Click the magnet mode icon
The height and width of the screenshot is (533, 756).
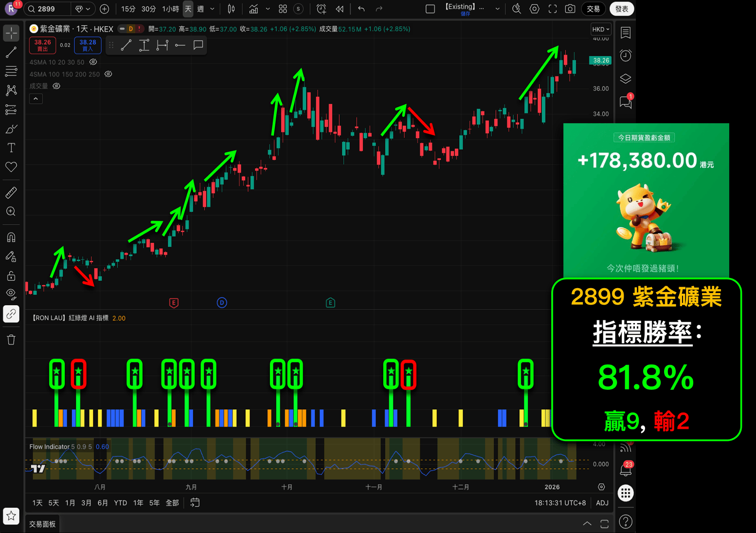pos(11,238)
